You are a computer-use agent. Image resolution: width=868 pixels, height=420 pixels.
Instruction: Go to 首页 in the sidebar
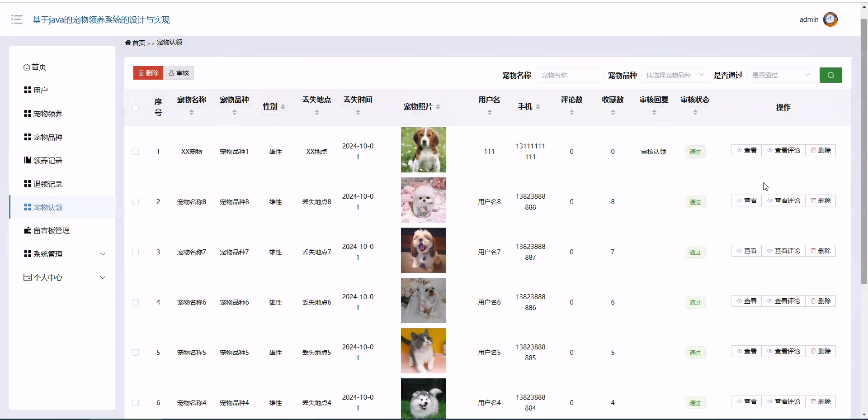pos(62,67)
